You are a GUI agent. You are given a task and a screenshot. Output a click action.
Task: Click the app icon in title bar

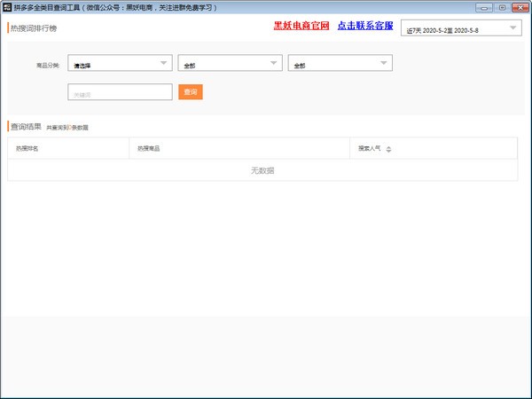pyautogui.click(x=6, y=6)
